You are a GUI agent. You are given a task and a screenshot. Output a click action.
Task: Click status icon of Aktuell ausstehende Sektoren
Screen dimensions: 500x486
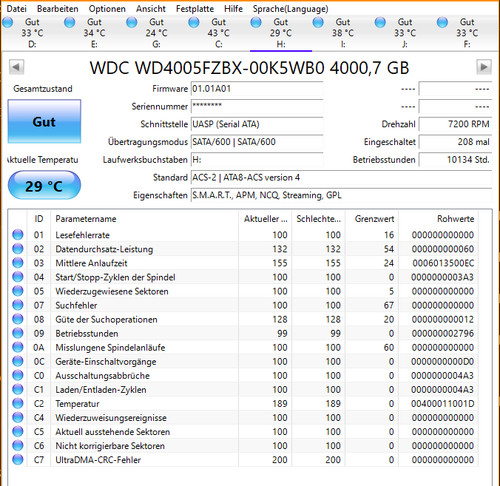click(18, 431)
